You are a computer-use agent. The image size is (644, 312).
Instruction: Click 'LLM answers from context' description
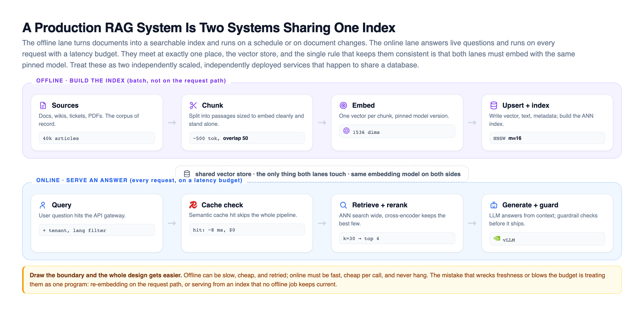coord(543,220)
